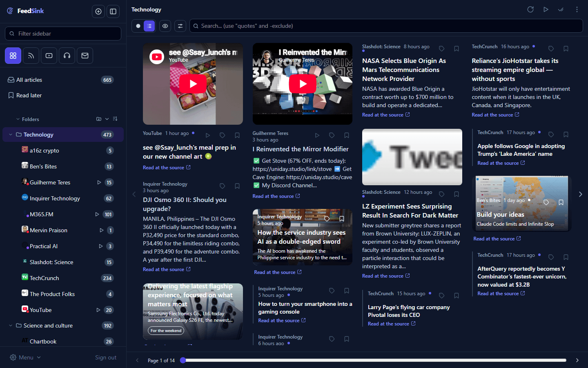
Task: Click the article search field
Action: point(386,26)
